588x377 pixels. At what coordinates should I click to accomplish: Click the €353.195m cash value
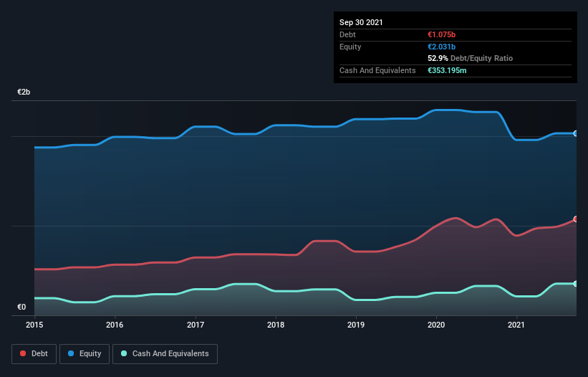click(447, 70)
